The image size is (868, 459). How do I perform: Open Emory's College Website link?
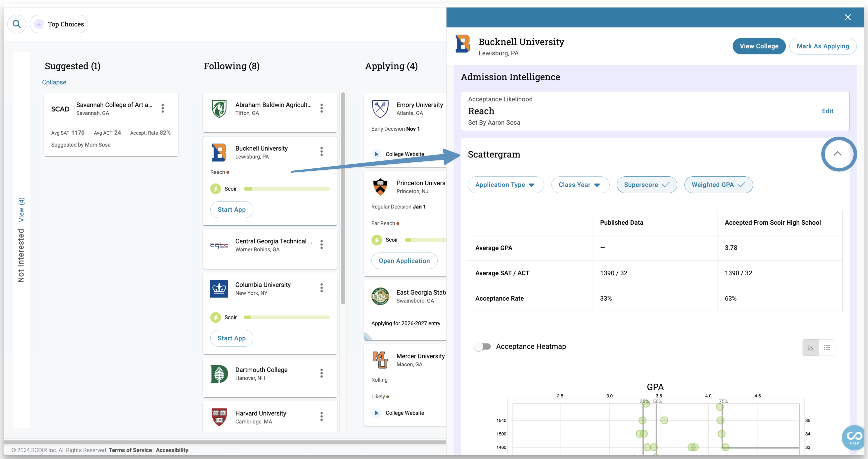[404, 154]
